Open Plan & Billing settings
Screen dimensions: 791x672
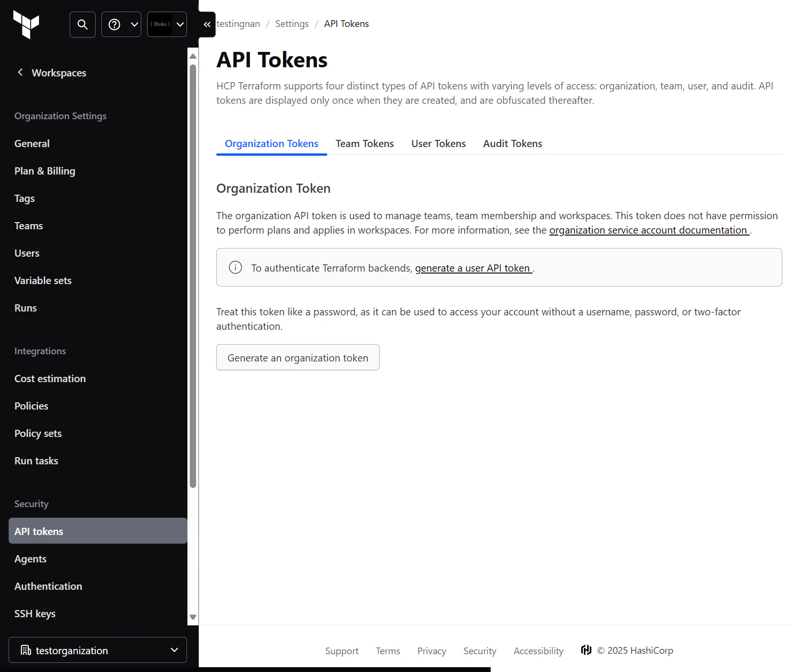(x=45, y=171)
